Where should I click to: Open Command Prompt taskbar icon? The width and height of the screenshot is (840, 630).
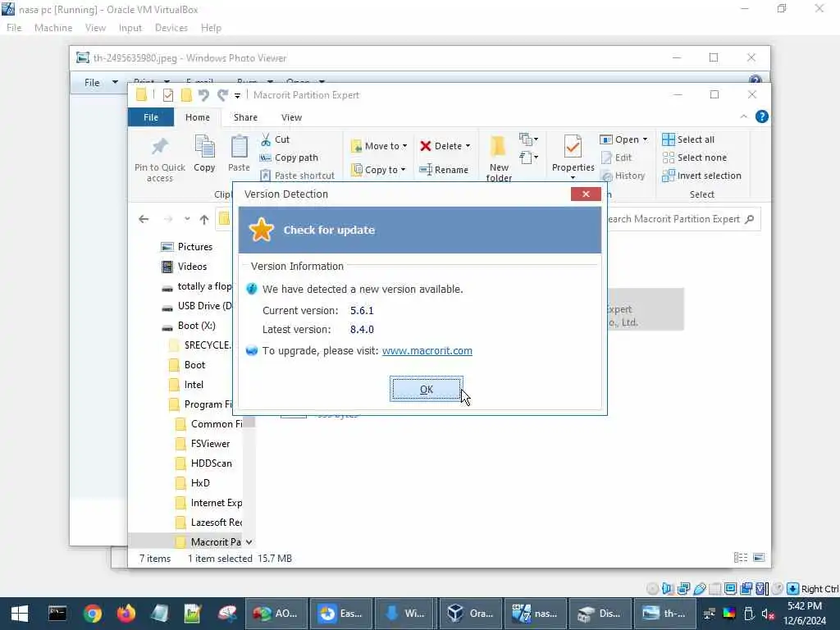57,614
